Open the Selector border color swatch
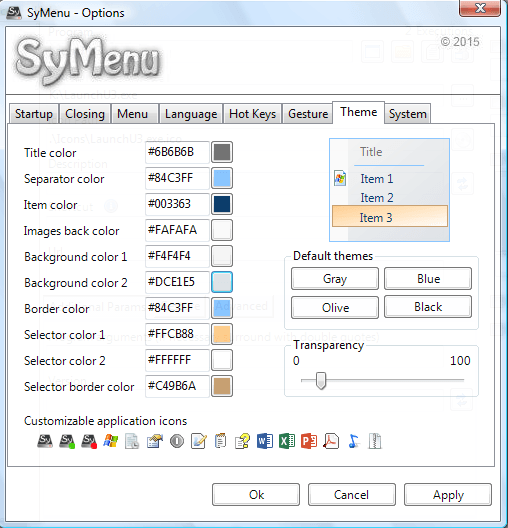508x528 pixels. point(222,386)
